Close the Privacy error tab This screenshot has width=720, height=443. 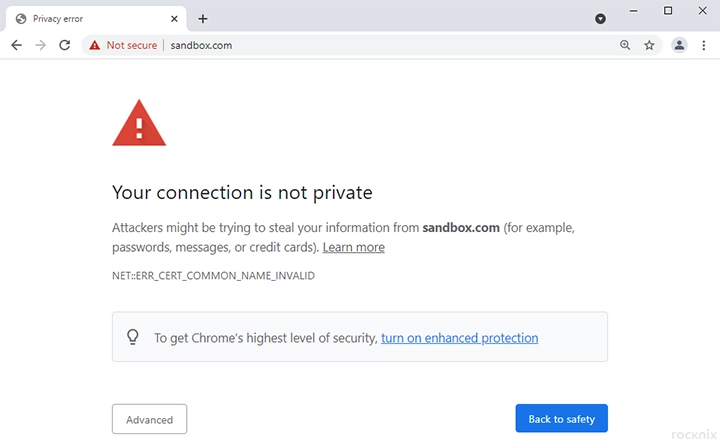pyautogui.click(x=174, y=19)
